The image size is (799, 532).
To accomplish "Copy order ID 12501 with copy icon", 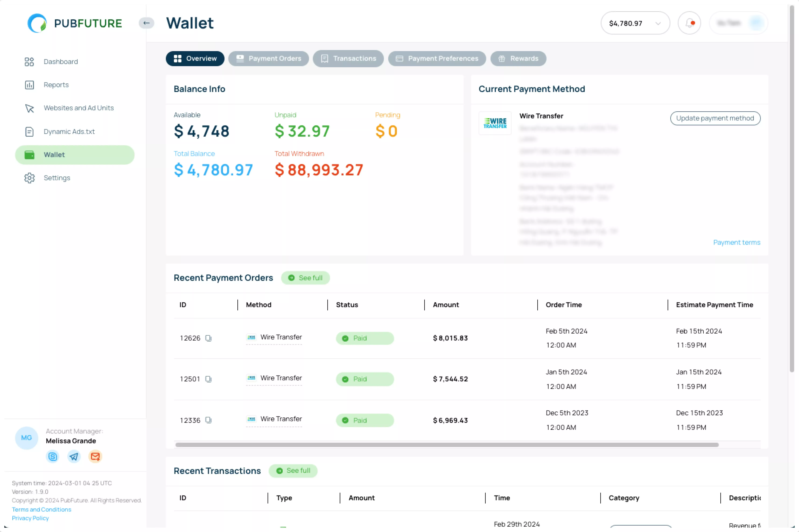I will click(208, 379).
